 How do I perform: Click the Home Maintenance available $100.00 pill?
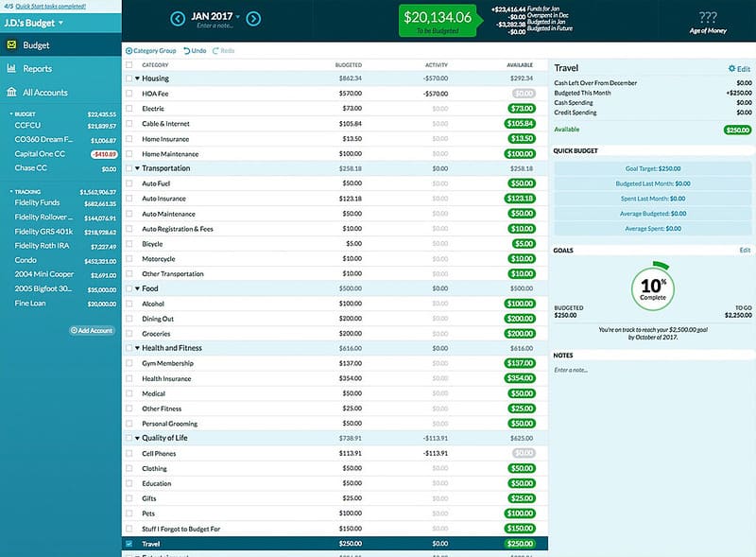click(x=520, y=154)
